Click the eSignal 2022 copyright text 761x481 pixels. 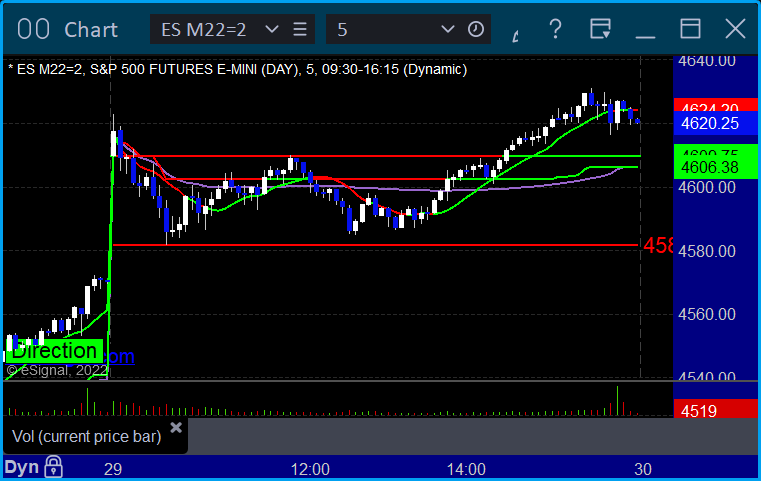57,370
